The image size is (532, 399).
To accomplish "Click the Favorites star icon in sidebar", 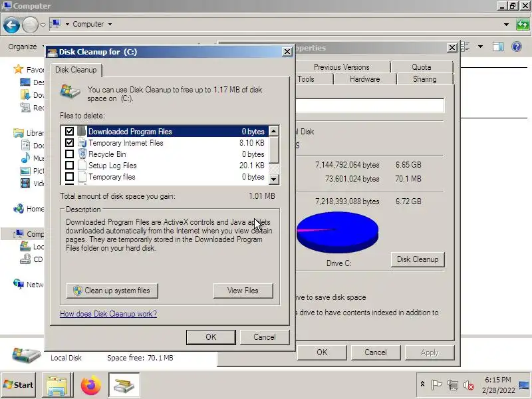I will coord(19,69).
